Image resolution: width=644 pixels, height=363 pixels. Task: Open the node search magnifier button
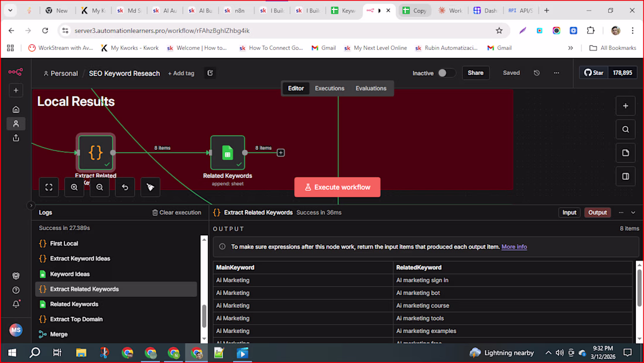tap(625, 129)
